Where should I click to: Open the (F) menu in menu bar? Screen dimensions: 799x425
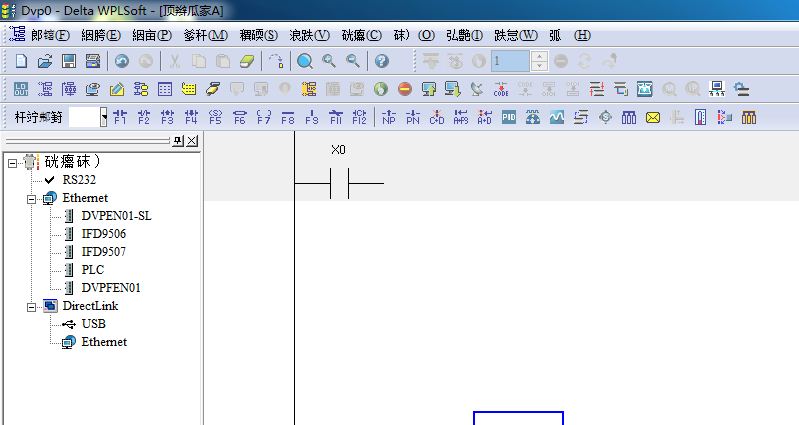(50, 35)
